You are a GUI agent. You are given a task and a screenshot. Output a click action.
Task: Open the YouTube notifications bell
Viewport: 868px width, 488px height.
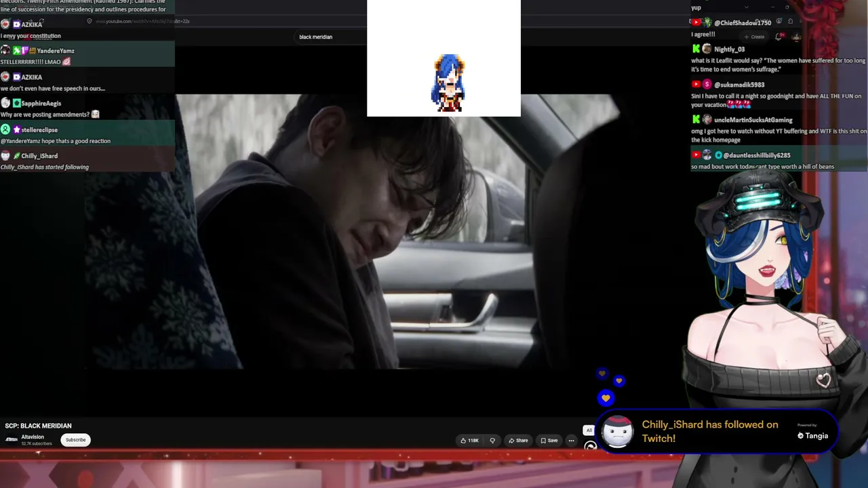(x=779, y=37)
